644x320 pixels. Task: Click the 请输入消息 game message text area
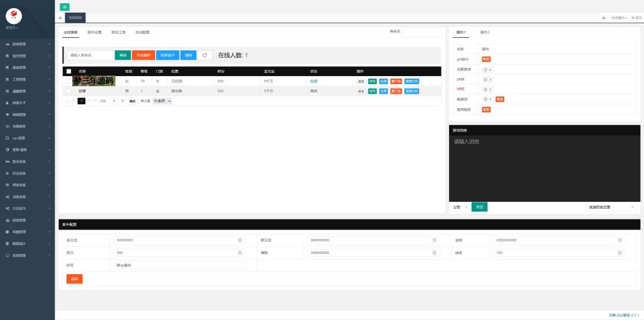point(545,168)
